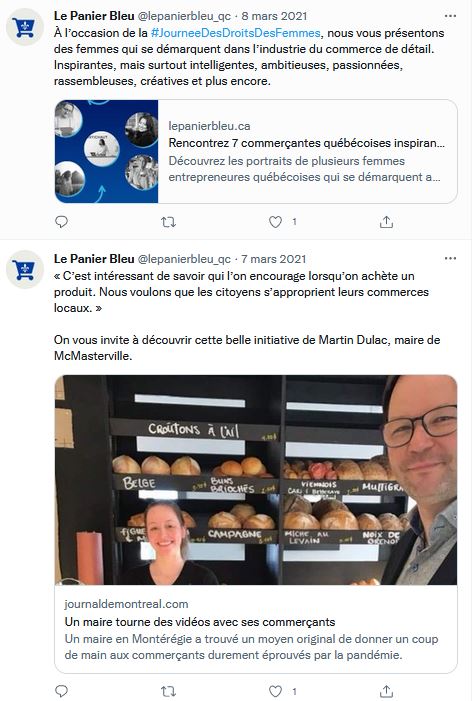Screen dimensions: 474x701
Task: Like the McMasterville mayor tweet
Action: tap(275, 691)
